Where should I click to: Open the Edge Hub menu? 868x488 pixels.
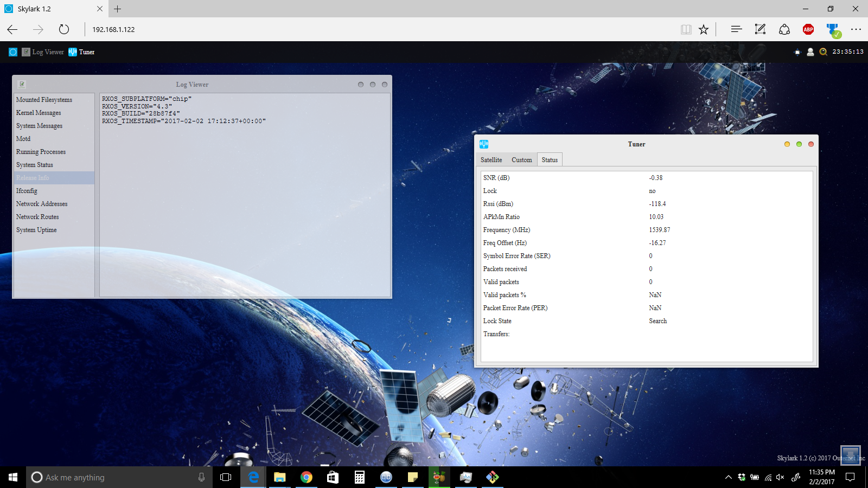click(x=736, y=29)
